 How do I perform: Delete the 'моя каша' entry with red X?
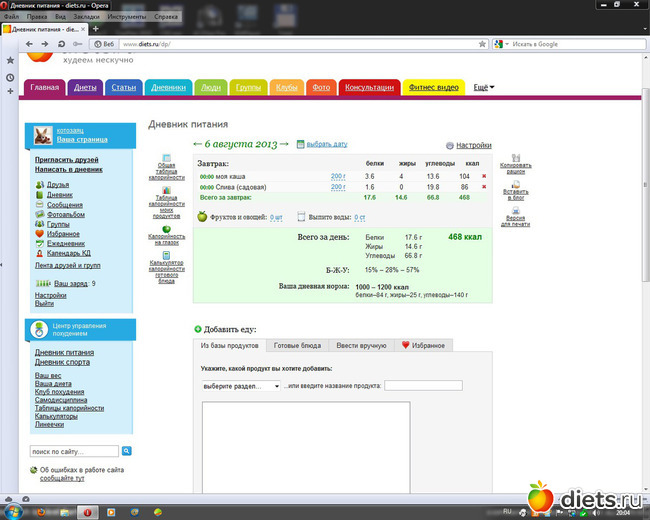click(x=484, y=176)
